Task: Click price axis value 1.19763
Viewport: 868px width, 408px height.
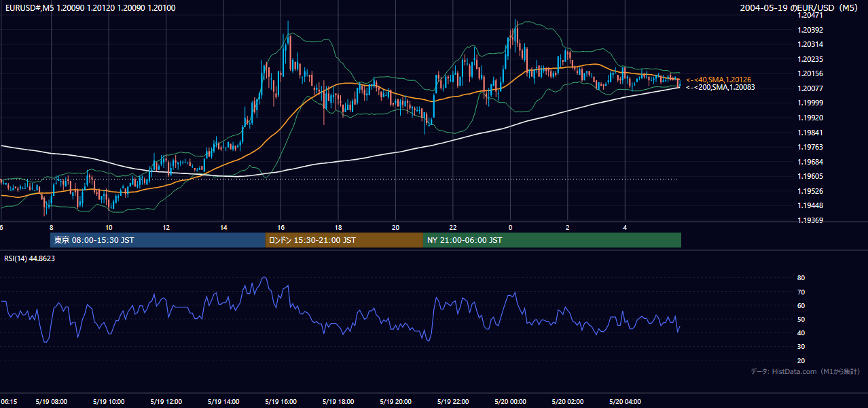Action: coord(810,147)
